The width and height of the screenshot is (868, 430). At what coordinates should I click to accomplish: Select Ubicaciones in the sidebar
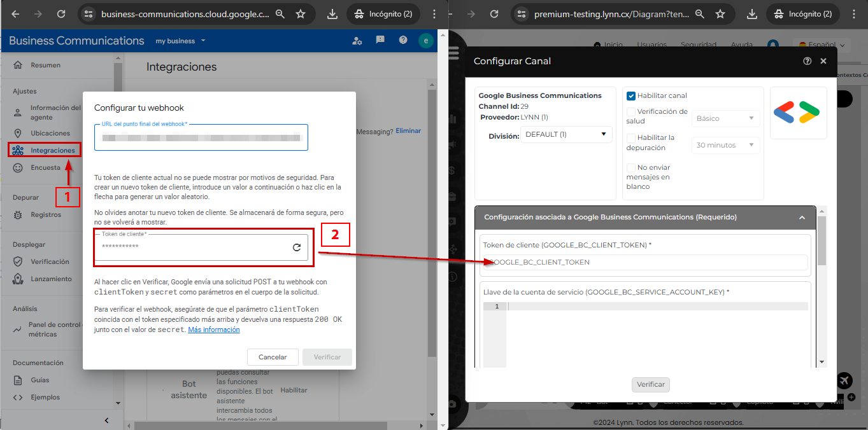50,133
